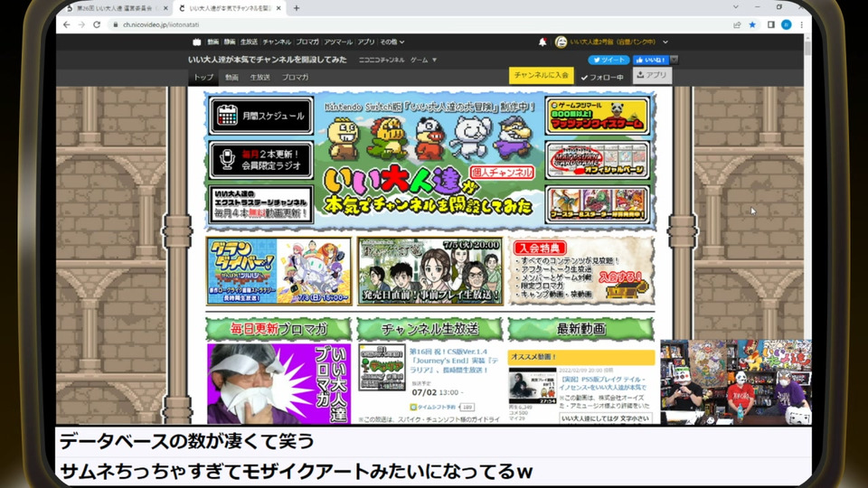
Task: Close the first 第26回 browser tab
Action: pyautogui.click(x=165, y=8)
